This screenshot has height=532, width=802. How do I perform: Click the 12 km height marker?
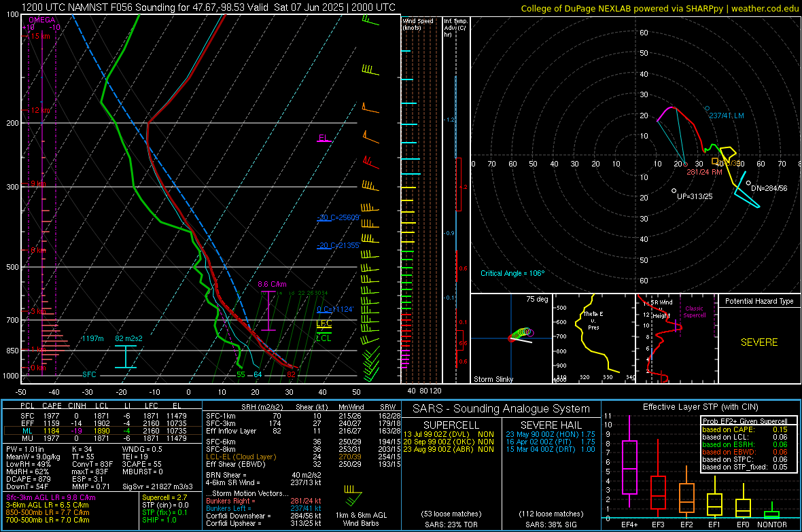point(40,111)
